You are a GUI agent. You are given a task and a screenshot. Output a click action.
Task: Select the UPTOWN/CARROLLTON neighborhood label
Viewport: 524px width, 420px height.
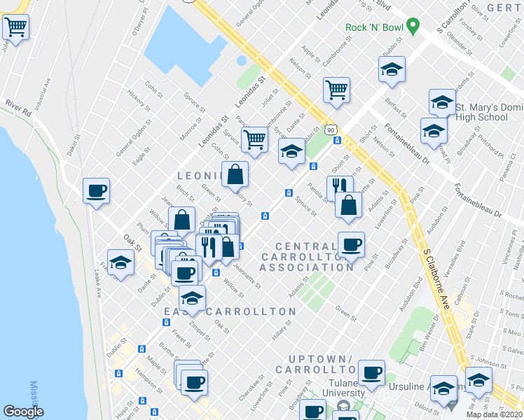click(316, 364)
